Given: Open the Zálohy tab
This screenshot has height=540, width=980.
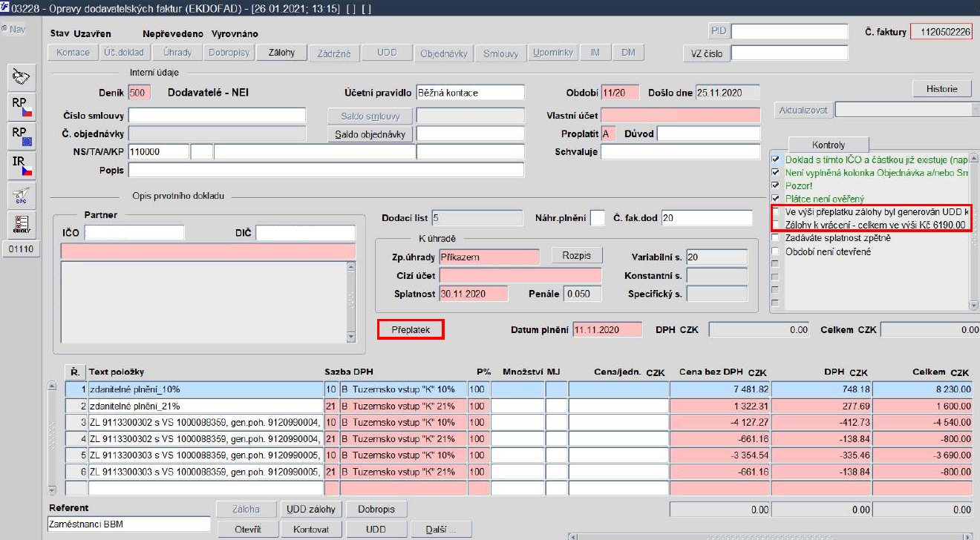Looking at the screenshot, I should point(281,53).
